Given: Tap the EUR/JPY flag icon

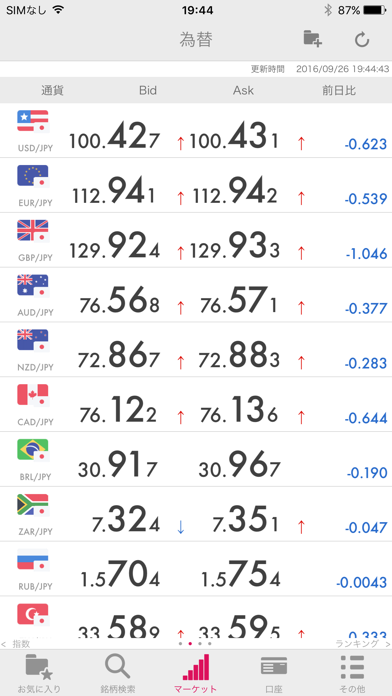Looking at the screenshot, I should [x=33, y=176].
